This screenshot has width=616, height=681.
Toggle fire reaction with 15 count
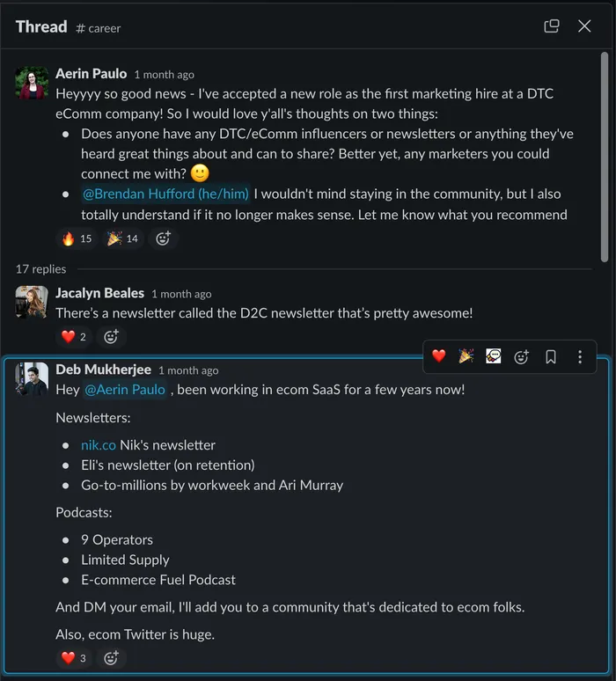tap(77, 238)
